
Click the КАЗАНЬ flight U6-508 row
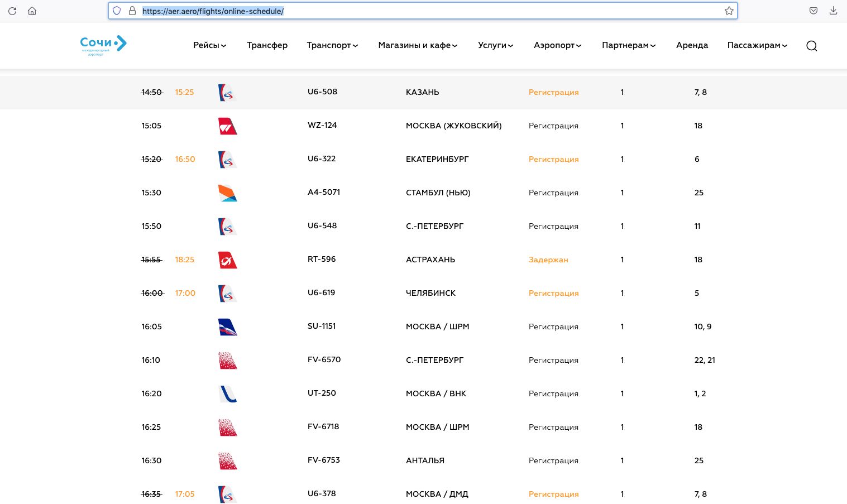pos(422,92)
